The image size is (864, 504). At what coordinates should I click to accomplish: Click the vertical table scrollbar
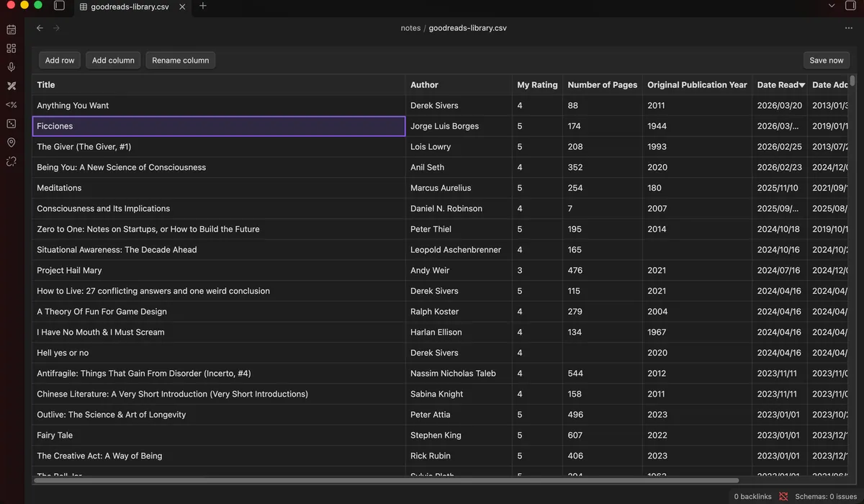click(852, 81)
